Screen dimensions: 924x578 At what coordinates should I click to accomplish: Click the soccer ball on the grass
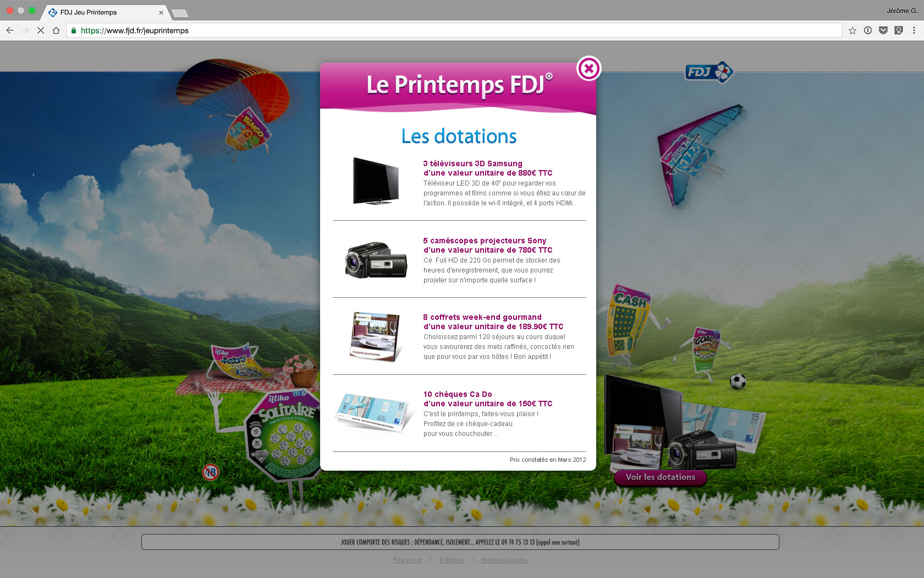click(x=738, y=381)
